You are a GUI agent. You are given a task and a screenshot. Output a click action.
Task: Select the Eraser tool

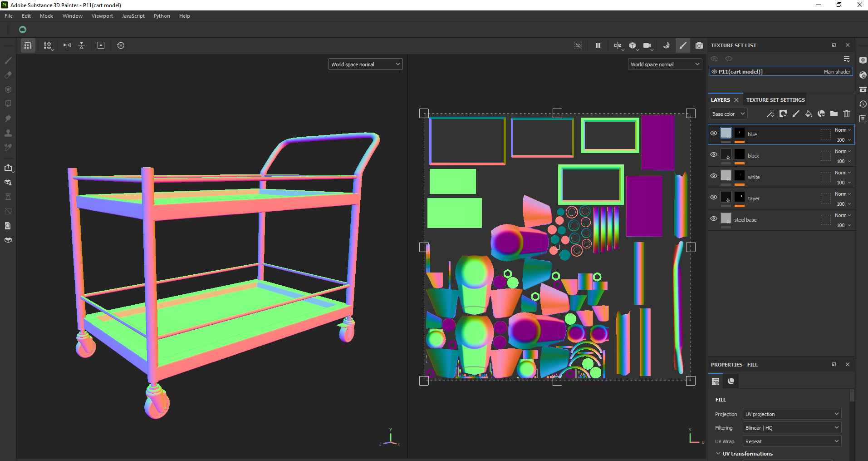(x=8, y=75)
